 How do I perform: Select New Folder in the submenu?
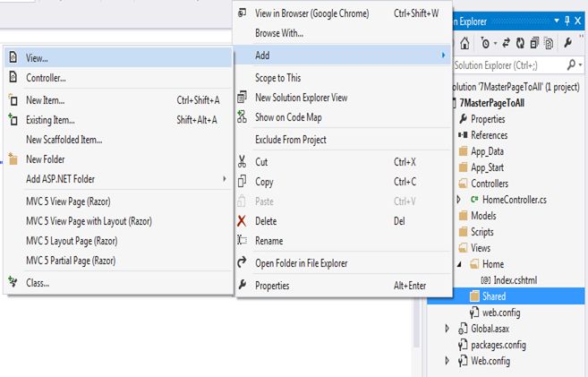[118, 159]
